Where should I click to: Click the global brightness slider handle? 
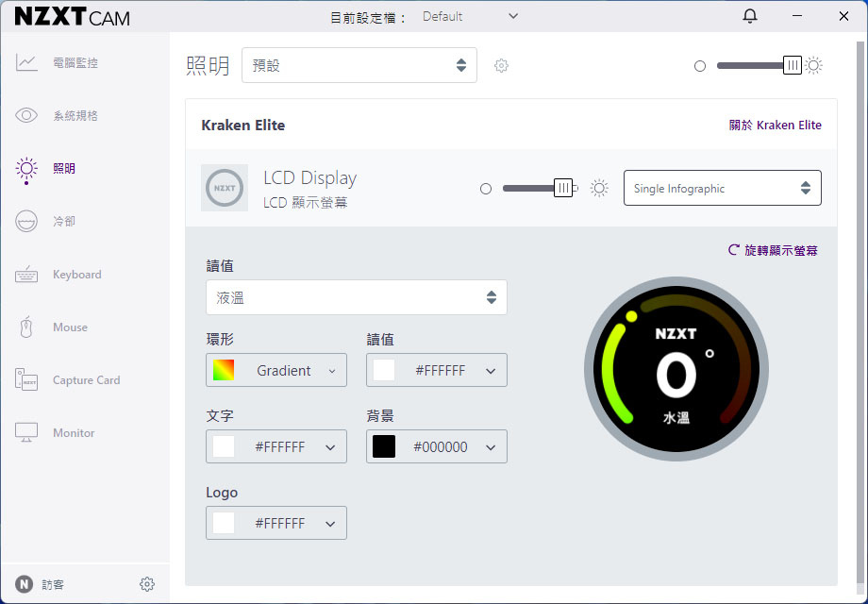(x=793, y=65)
